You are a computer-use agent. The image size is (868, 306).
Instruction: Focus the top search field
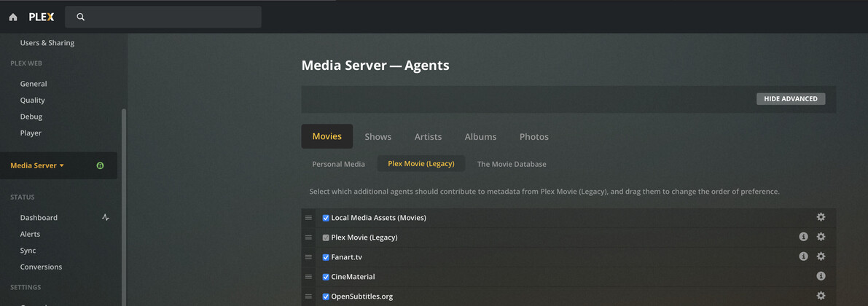click(x=163, y=17)
